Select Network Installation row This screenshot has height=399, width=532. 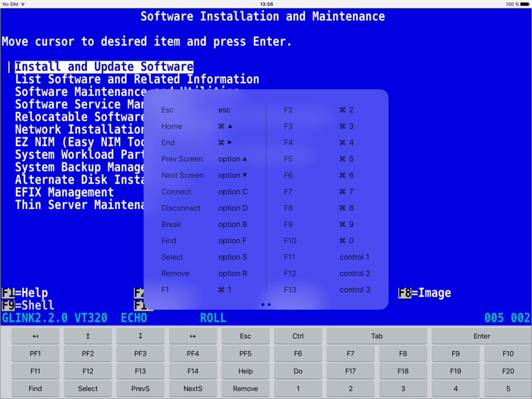(x=79, y=130)
